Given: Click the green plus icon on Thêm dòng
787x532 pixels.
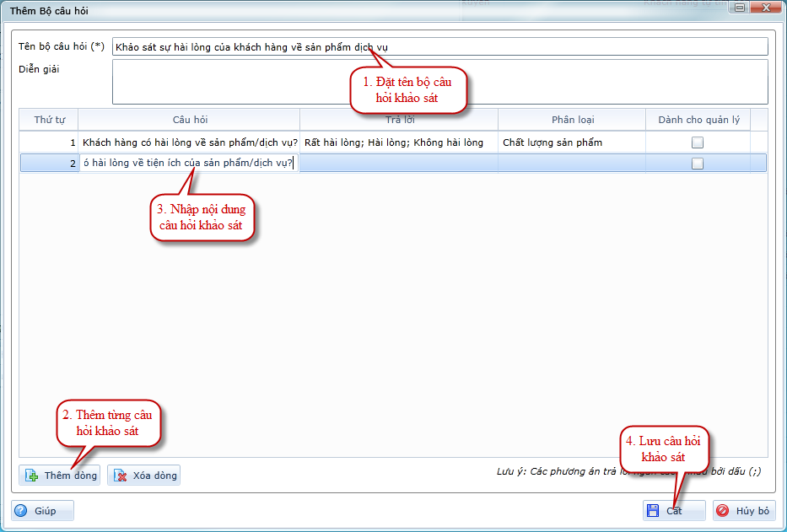Looking at the screenshot, I should (32, 476).
